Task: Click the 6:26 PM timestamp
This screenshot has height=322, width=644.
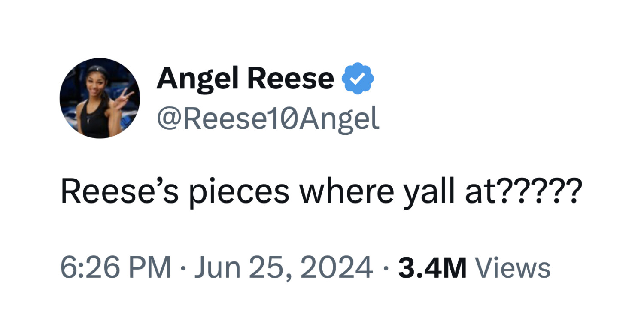Action: point(115,267)
